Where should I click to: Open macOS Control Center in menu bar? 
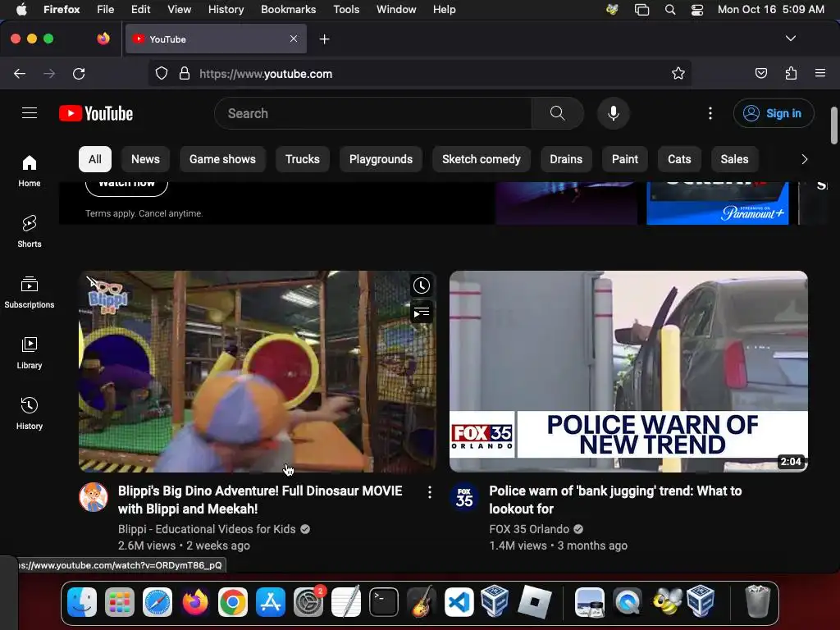(x=697, y=10)
